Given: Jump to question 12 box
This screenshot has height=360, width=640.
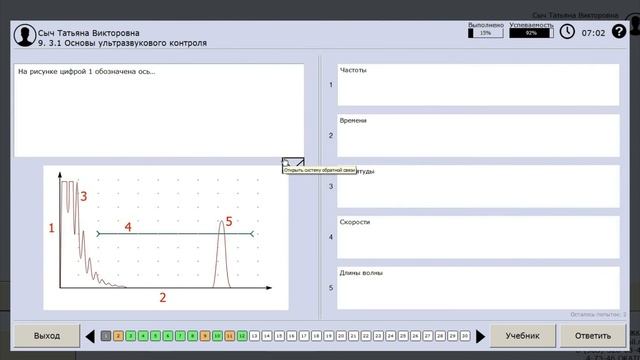Looking at the screenshot, I should click(242, 336).
